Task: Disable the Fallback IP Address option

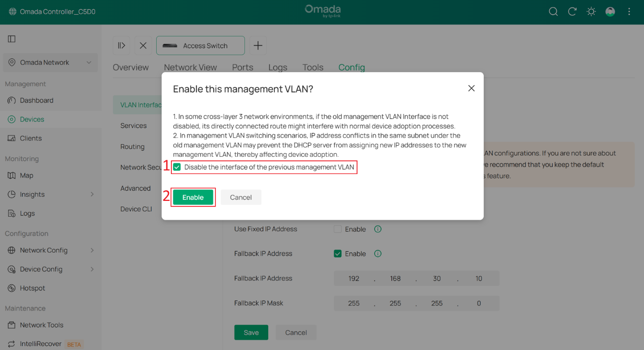Action: (338, 253)
